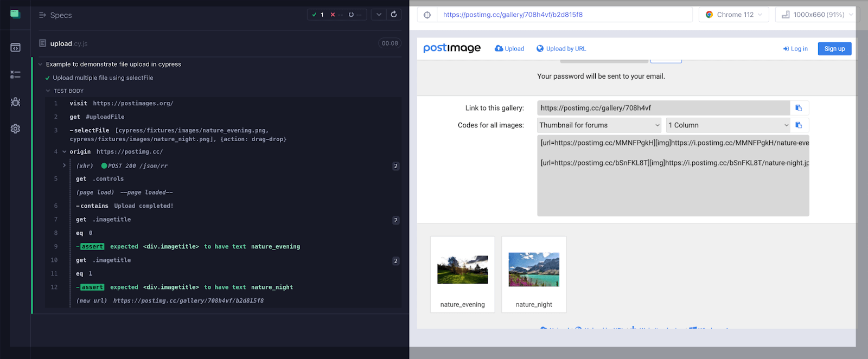Click the Cypress logo icon
Viewport: 868px width, 359px height.
click(x=15, y=14)
